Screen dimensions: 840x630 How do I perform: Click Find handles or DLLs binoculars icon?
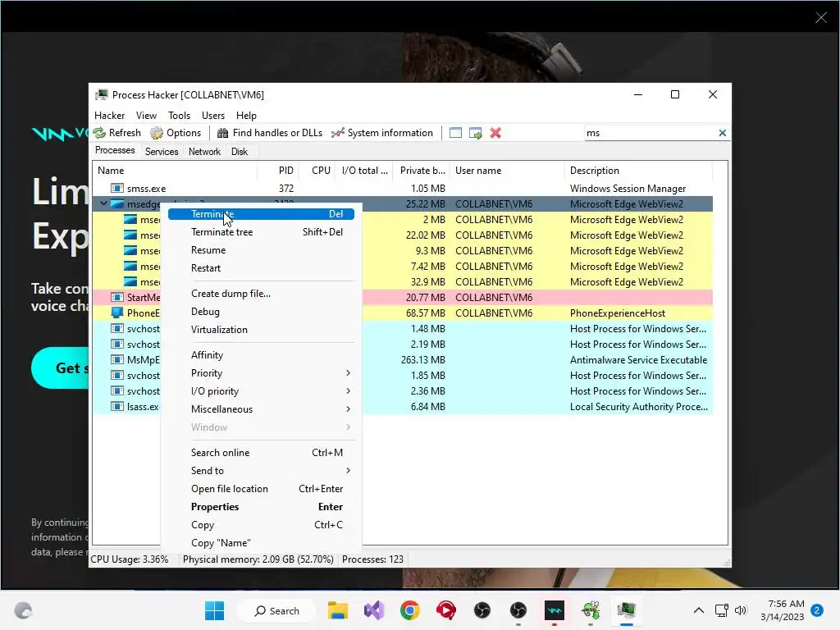click(223, 133)
